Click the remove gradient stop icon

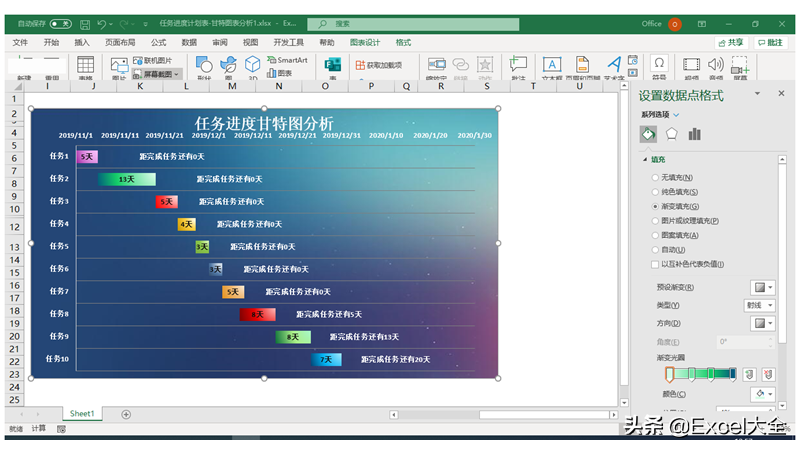click(768, 374)
